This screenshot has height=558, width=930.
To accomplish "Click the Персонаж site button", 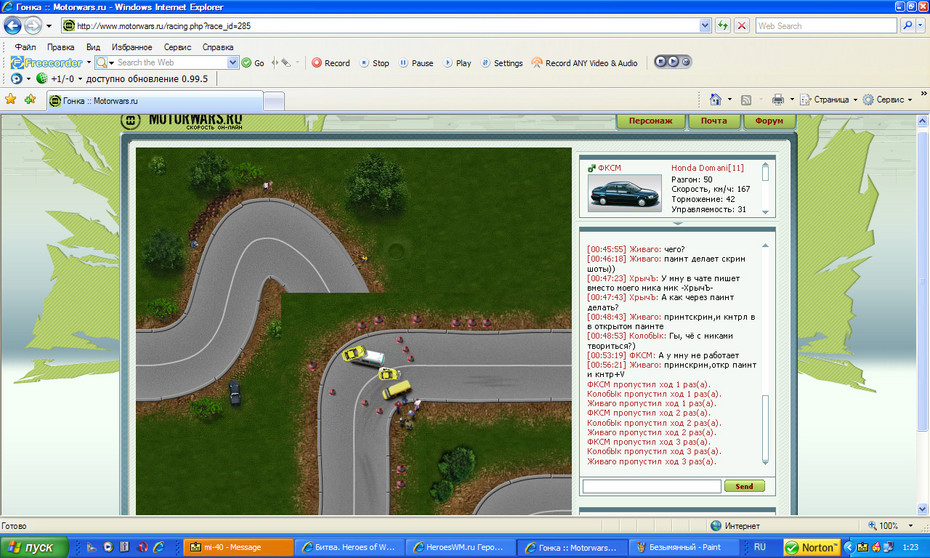I will coord(651,121).
